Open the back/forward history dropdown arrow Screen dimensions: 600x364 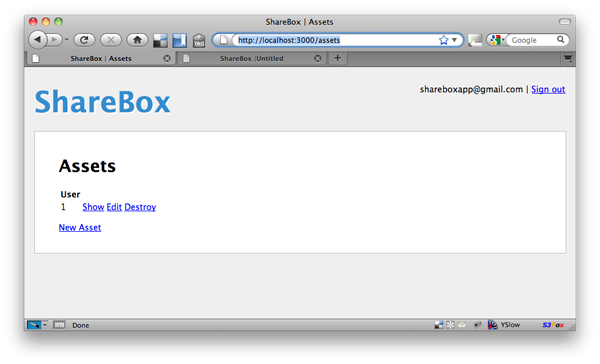click(67, 39)
